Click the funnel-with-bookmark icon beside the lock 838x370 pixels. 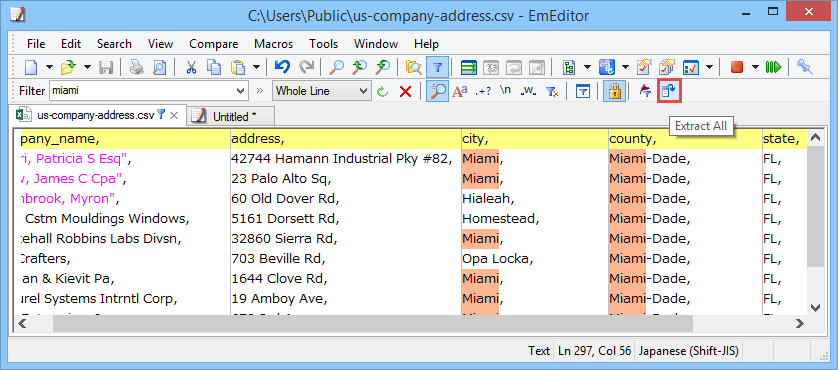pos(646,91)
